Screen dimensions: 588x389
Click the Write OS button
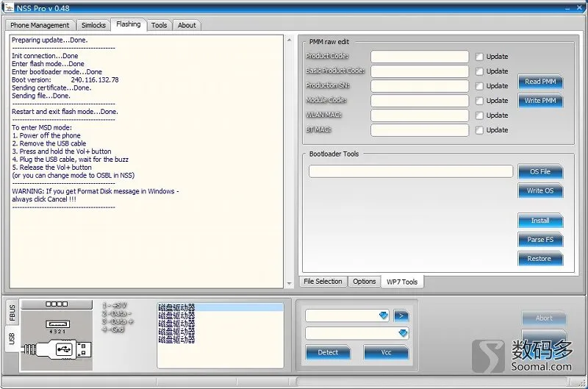click(540, 190)
